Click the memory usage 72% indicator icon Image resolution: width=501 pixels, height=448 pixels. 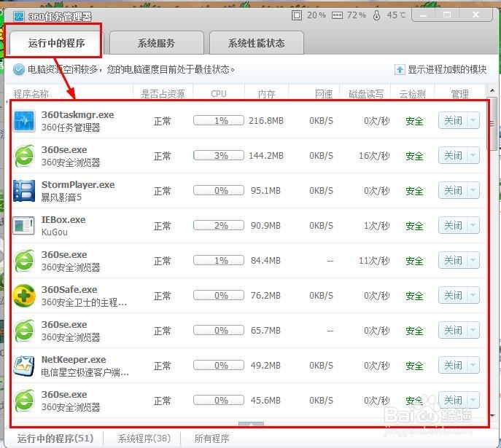coord(337,15)
